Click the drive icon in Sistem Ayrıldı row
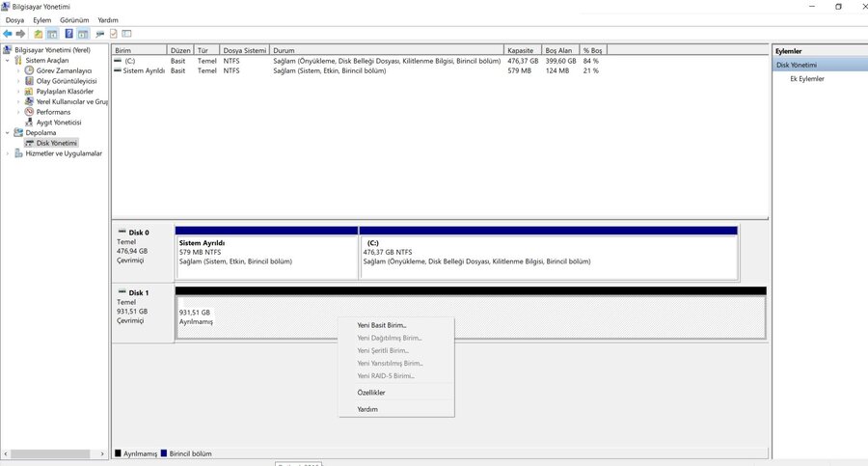The image size is (868, 466). pyautogui.click(x=118, y=70)
